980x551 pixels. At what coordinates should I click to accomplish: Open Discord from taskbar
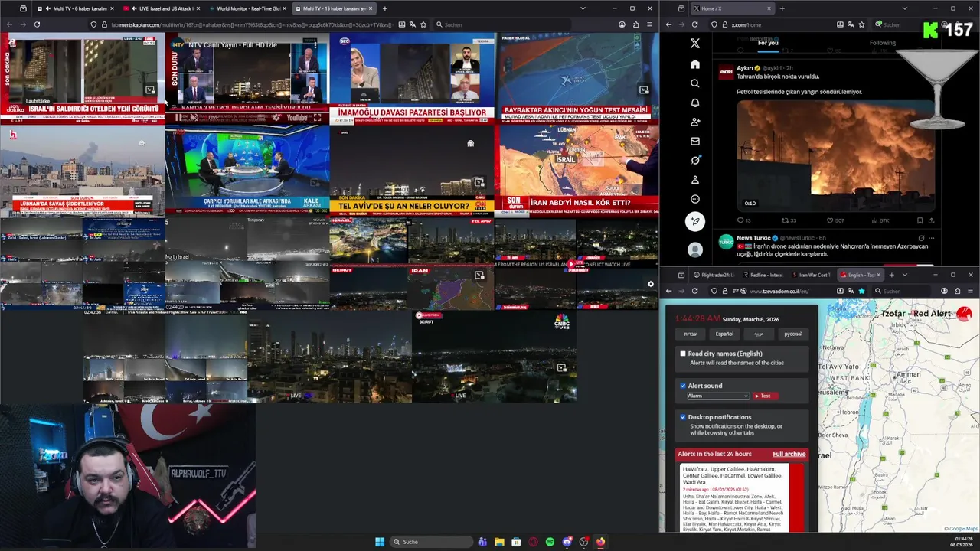567,542
